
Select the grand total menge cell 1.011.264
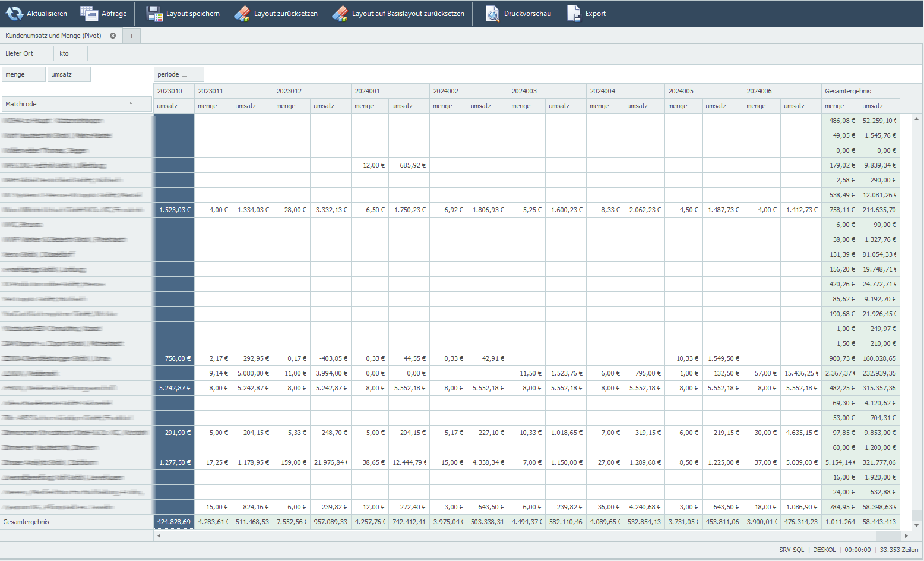pyautogui.click(x=840, y=522)
